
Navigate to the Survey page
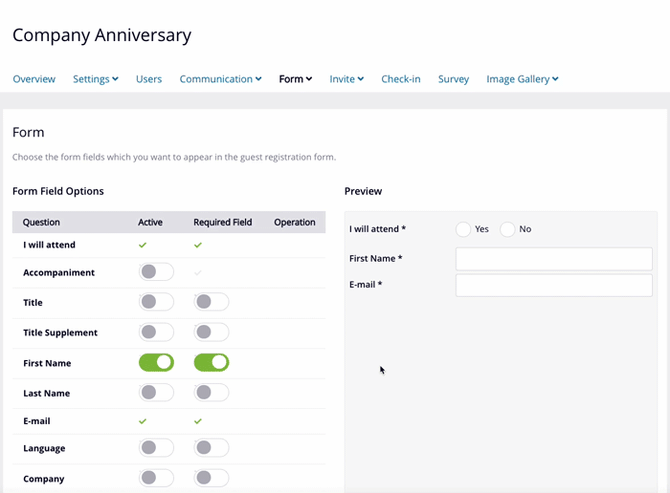[x=453, y=79]
